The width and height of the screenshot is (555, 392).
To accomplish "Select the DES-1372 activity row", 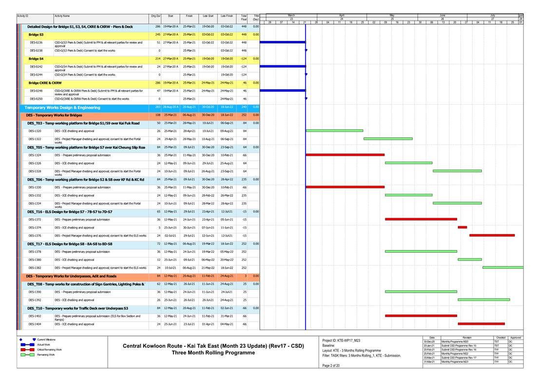I will 82,220.
